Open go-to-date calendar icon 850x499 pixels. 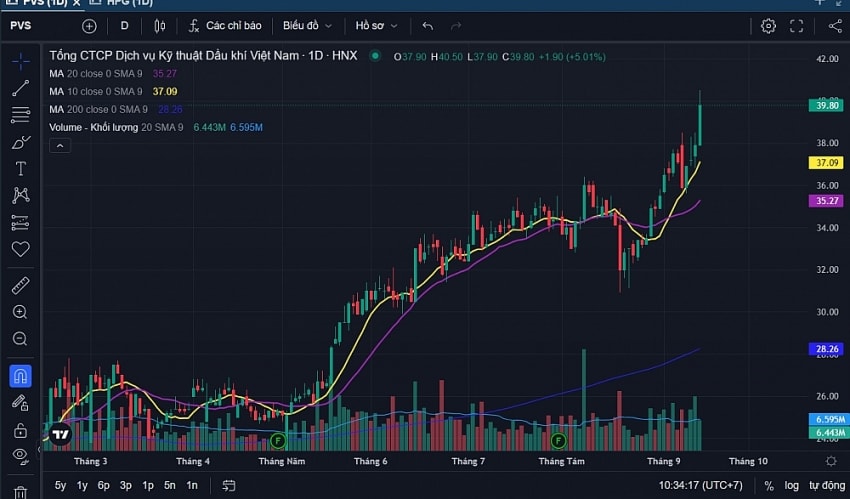229,485
